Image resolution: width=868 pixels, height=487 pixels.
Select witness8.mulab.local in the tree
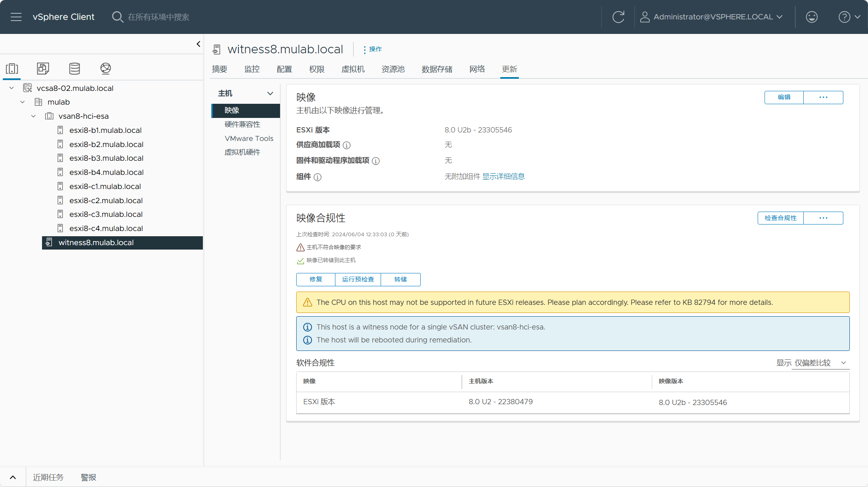[122, 243]
